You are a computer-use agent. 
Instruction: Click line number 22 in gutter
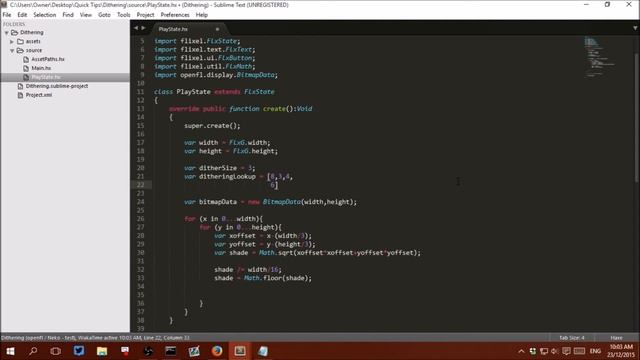pyautogui.click(x=140, y=185)
